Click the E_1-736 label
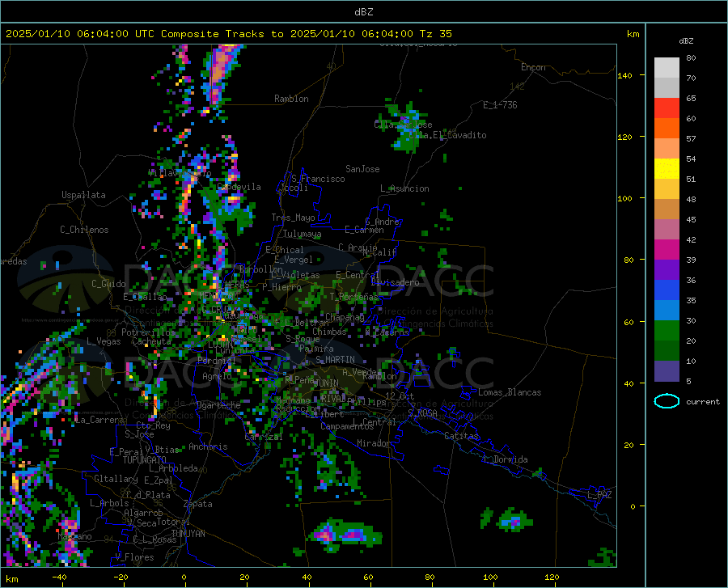Image resolution: width=728 pixels, height=588 pixels. point(500,105)
